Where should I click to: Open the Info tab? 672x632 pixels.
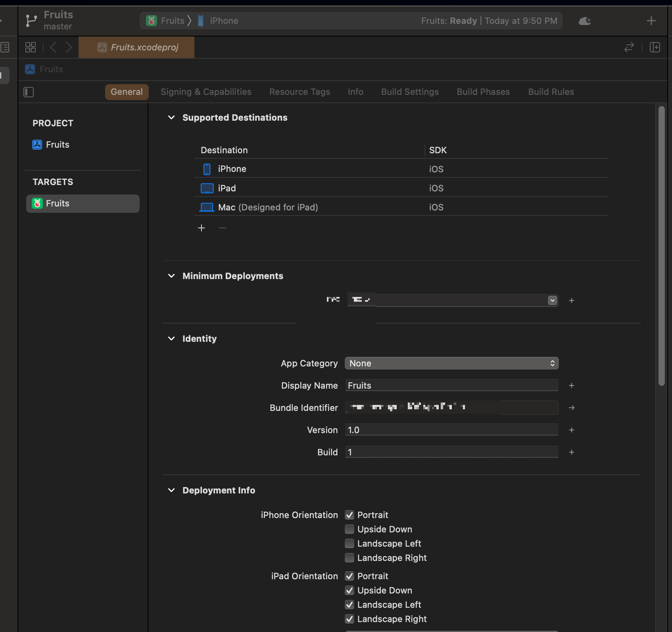[x=355, y=92]
